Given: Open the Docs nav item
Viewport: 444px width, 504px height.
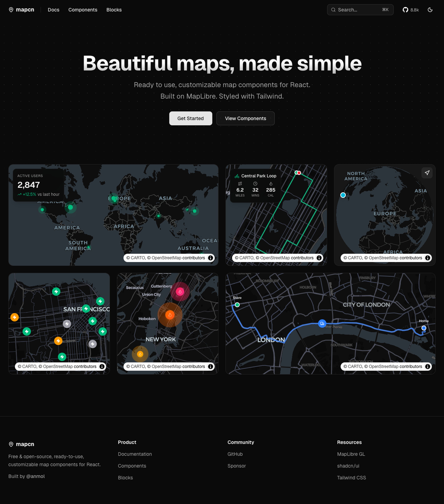Looking at the screenshot, I should pos(53,10).
